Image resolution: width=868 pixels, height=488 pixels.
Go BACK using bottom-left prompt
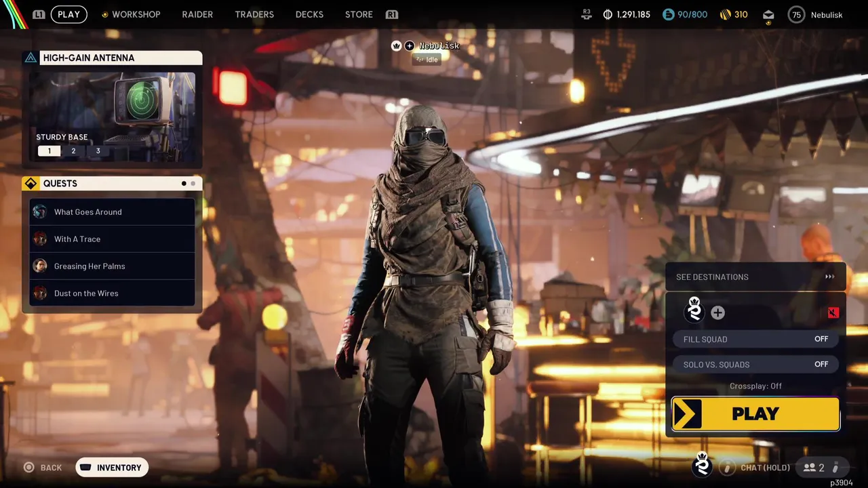[x=51, y=468]
